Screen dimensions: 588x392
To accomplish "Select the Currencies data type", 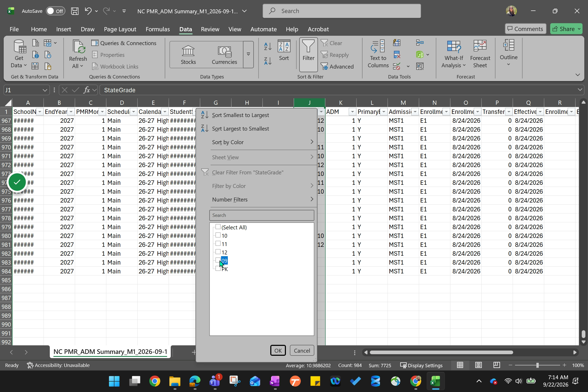I will click(224, 55).
